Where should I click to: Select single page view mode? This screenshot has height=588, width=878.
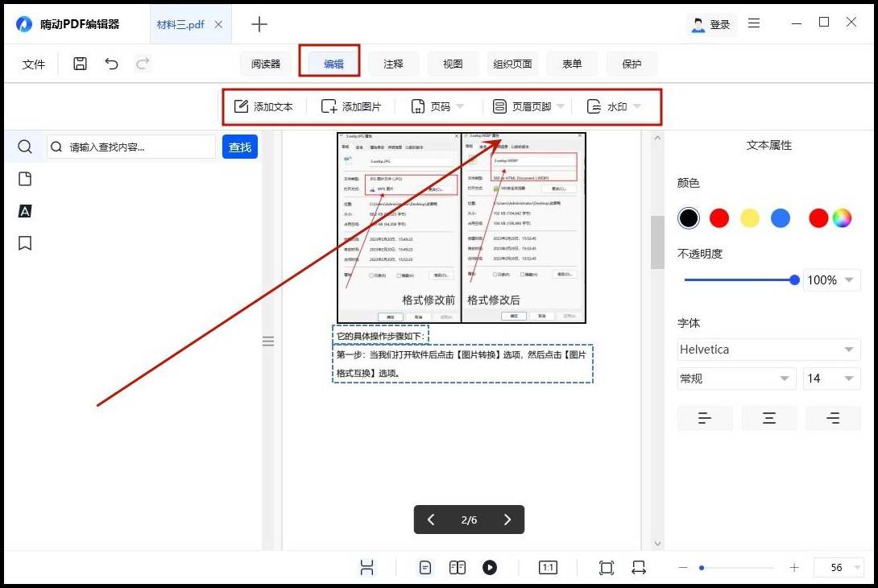tap(425, 567)
